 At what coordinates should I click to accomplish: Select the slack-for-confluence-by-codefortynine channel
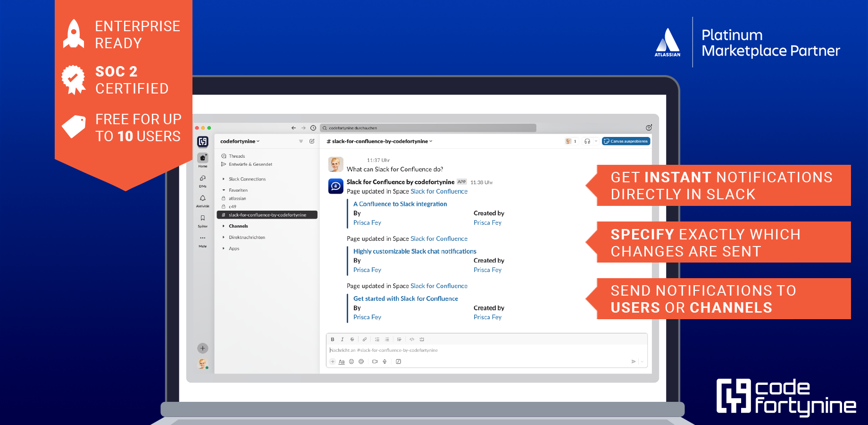(x=267, y=215)
